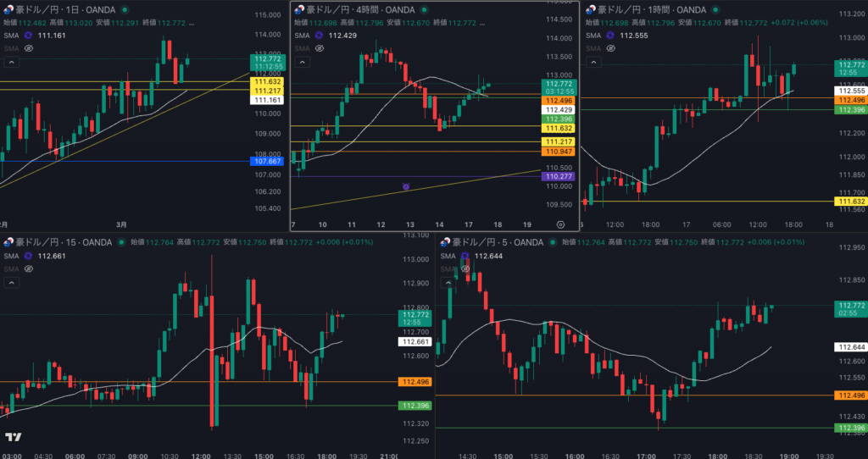Image resolution: width=868 pixels, height=459 pixels.
Task: Collapse the indicator legend on 15-minute chart
Action: coord(13,281)
